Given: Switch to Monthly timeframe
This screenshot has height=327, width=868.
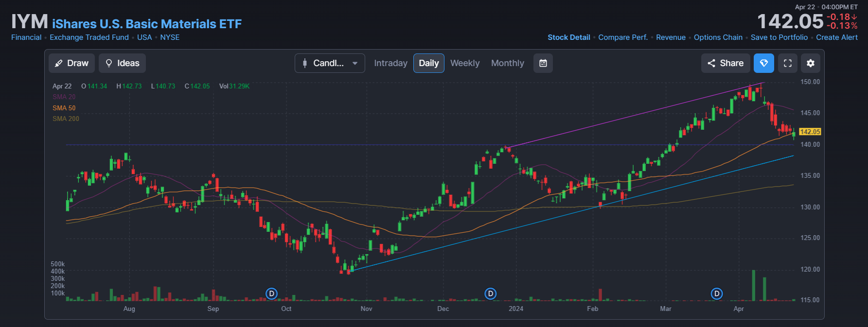Looking at the screenshot, I should [x=508, y=63].
